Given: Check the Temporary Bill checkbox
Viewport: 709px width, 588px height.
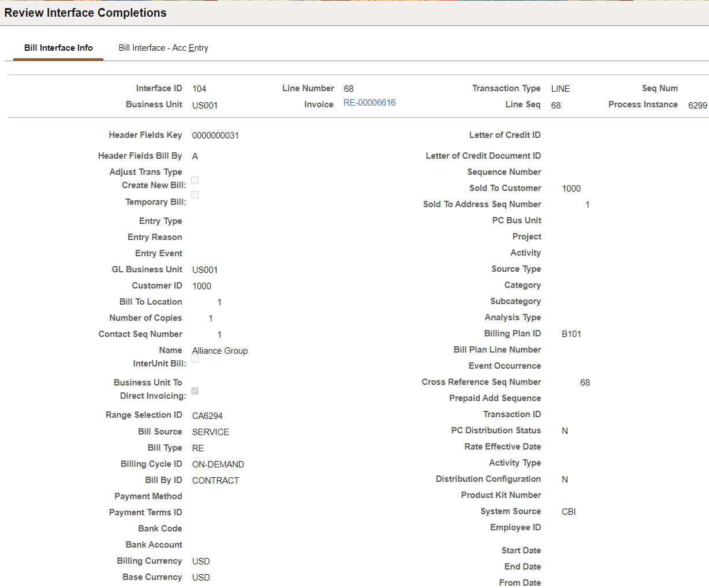Looking at the screenshot, I should coord(195,194).
